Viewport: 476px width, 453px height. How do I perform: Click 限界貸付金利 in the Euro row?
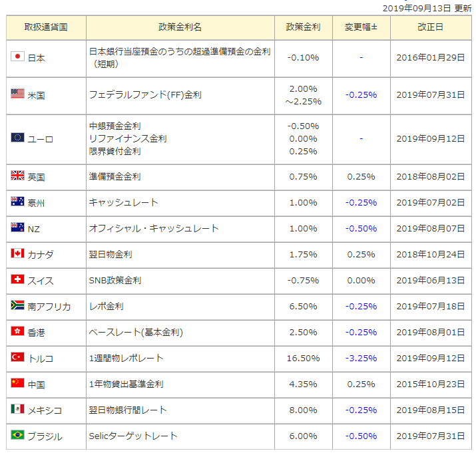pos(115,151)
